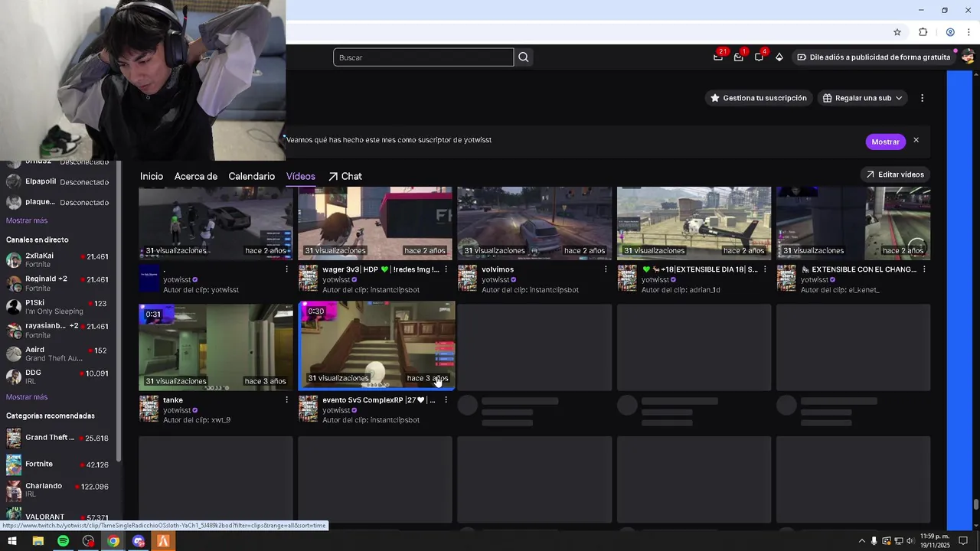This screenshot has width=980, height=551.
Task: Select the Vídeos tab
Action: (301, 176)
